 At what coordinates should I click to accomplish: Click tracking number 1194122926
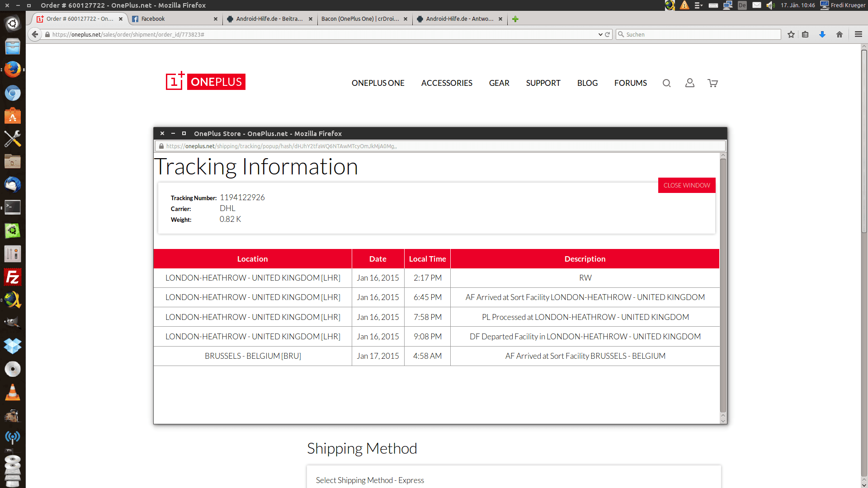pos(242,197)
